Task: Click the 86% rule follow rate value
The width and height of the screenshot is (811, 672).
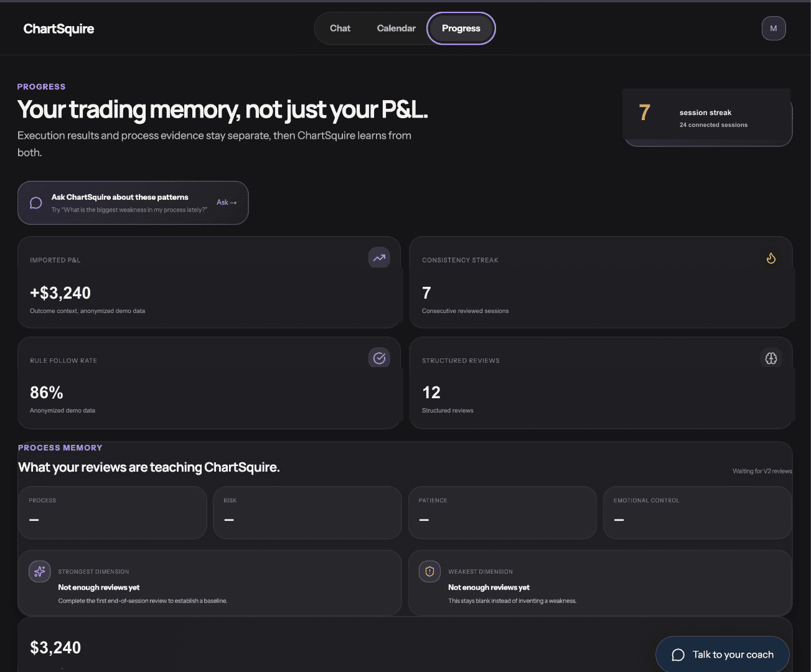Action: pyautogui.click(x=47, y=393)
